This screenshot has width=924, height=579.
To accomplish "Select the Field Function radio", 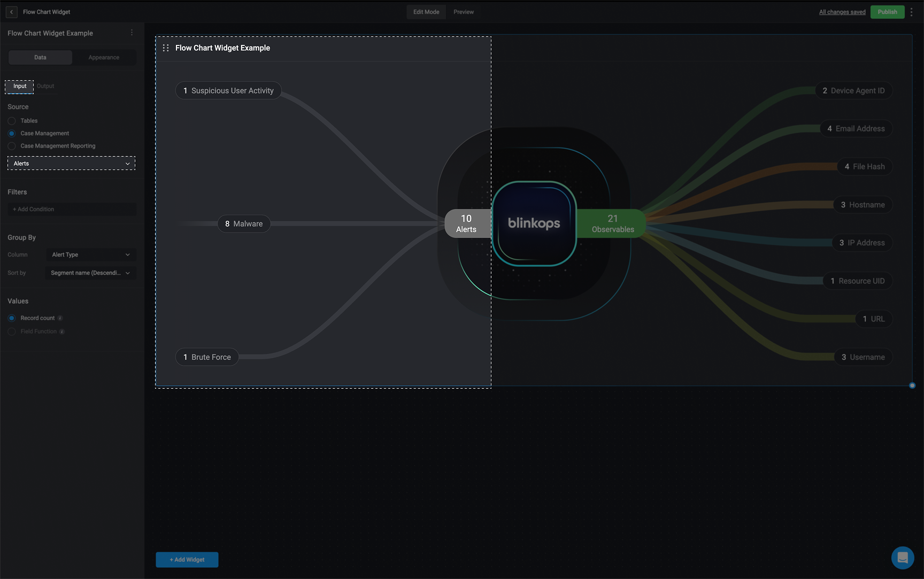I will point(12,331).
